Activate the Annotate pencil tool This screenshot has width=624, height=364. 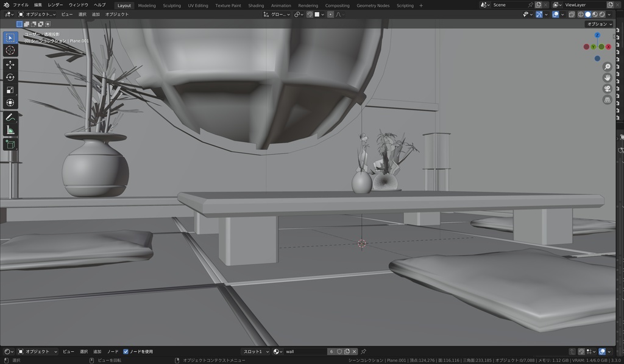point(10,117)
